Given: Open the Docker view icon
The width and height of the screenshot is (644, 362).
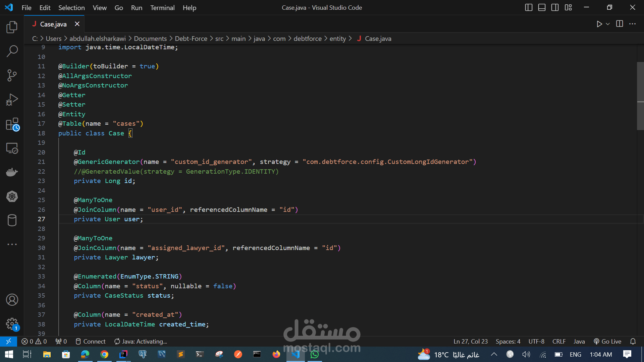Looking at the screenshot, I should (x=12, y=172).
